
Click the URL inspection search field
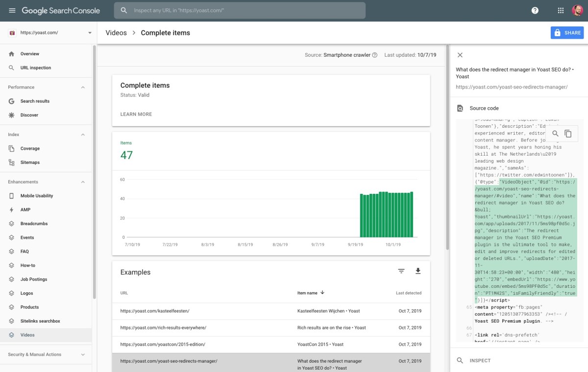(x=240, y=10)
